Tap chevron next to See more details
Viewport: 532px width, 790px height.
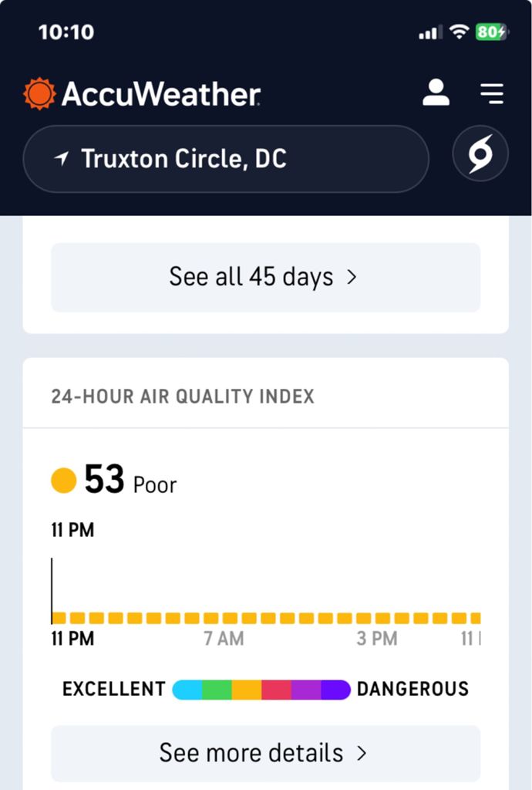[361, 752]
